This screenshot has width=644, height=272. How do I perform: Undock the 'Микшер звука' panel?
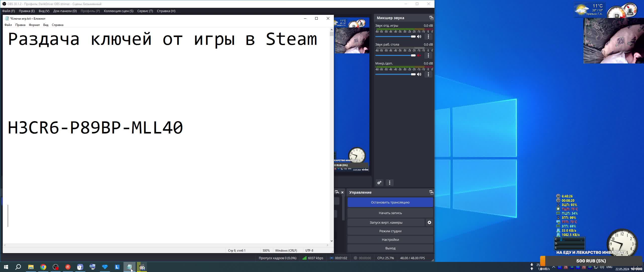[431, 18]
